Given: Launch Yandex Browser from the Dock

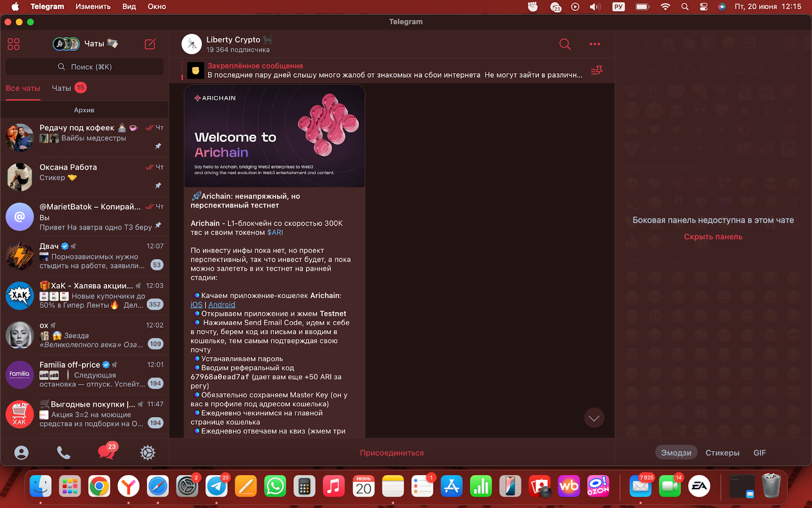Looking at the screenshot, I should (129, 487).
